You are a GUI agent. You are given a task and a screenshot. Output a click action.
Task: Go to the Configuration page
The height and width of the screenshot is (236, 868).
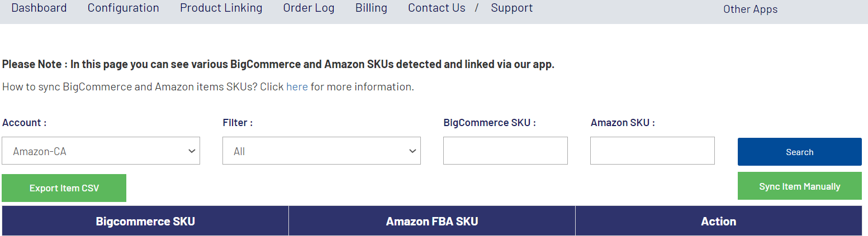pos(123,8)
